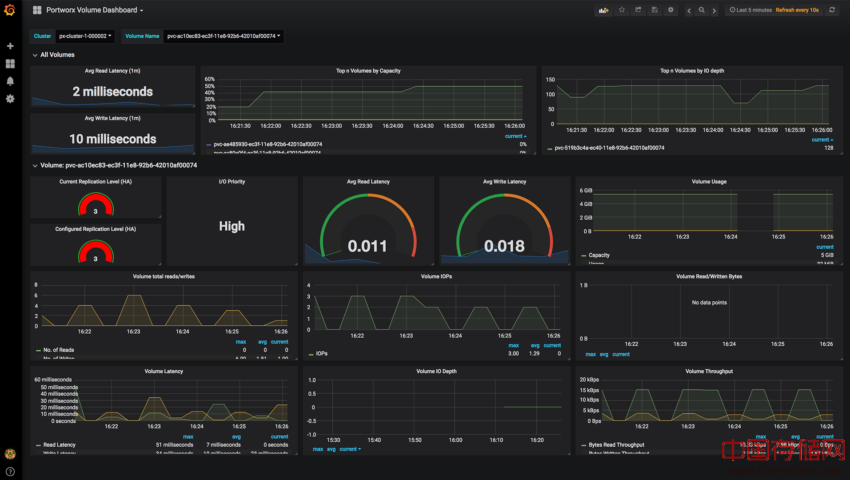The image size is (850, 480).
Task: Toggle IOPs series in Volume IOPs legend
Action: [321, 353]
